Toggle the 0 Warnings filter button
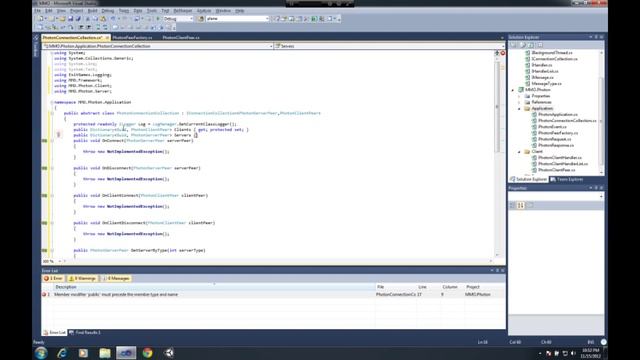This screenshot has width=640, height=360. tap(82, 278)
